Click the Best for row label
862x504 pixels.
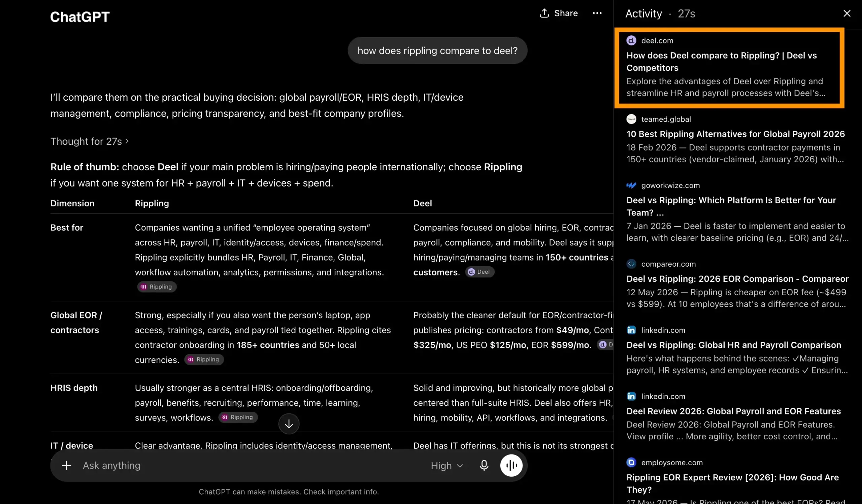tap(67, 227)
